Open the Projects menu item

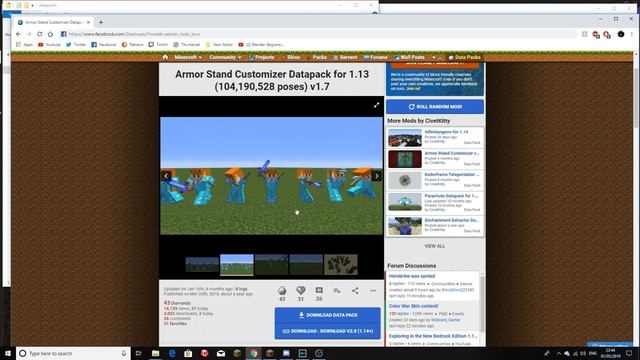(x=262, y=57)
